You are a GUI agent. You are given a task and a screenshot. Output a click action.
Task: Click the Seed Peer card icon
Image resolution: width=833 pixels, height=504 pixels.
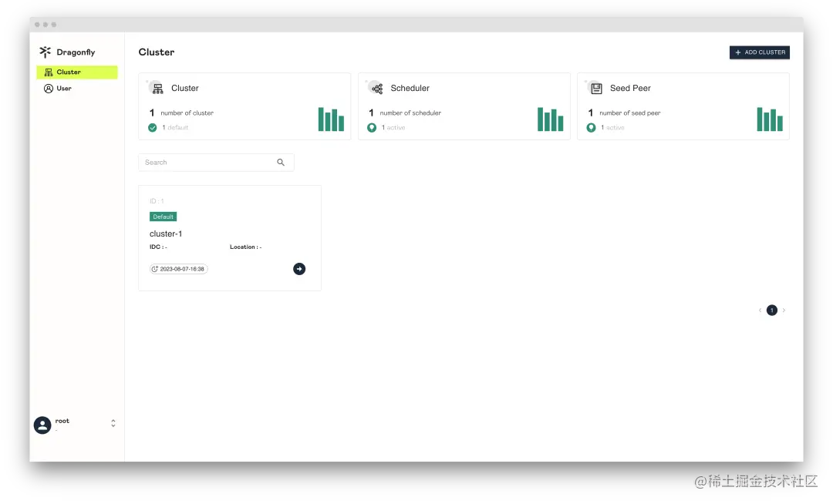[x=596, y=89]
